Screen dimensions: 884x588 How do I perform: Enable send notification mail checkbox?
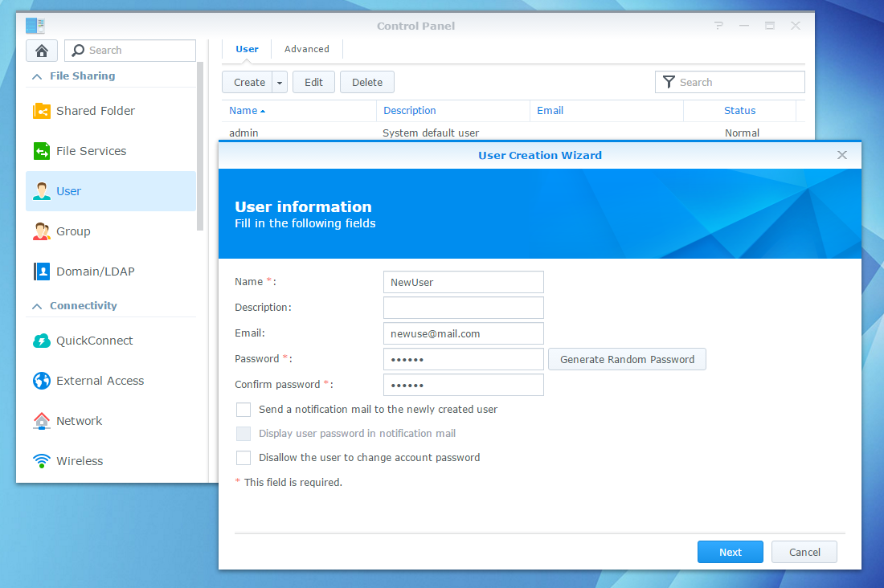[244, 410]
